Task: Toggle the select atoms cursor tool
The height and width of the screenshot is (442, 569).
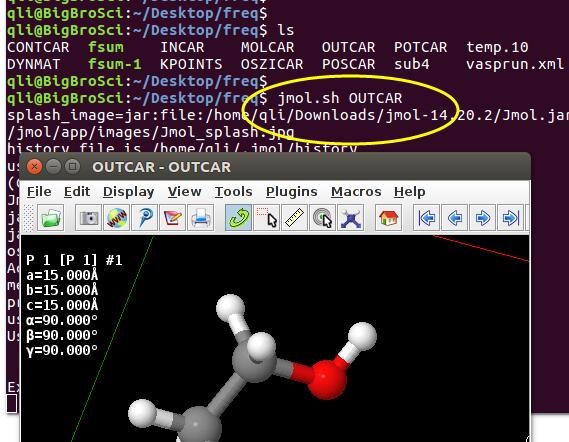Action: point(267,218)
